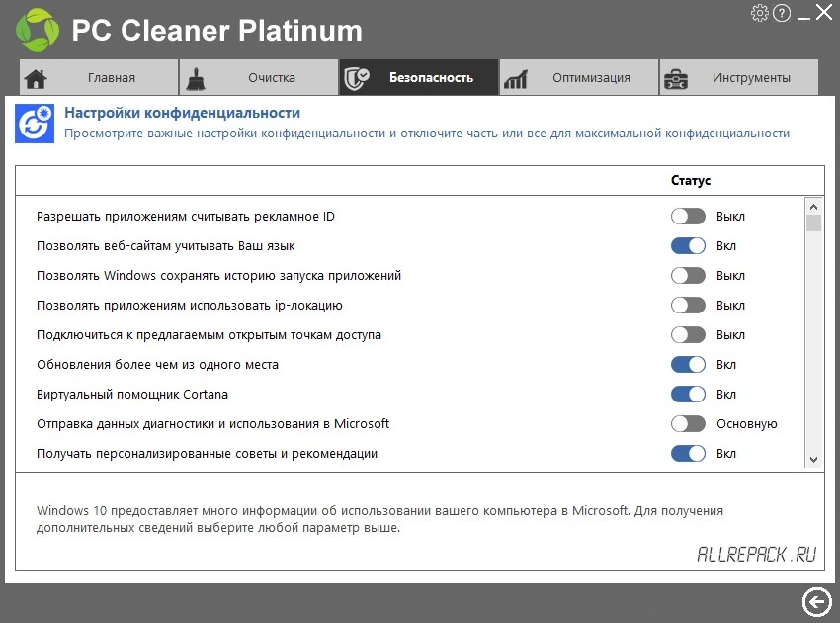This screenshot has height=623, width=840.
Task: Open the Оптимизация tab
Action: point(578,78)
